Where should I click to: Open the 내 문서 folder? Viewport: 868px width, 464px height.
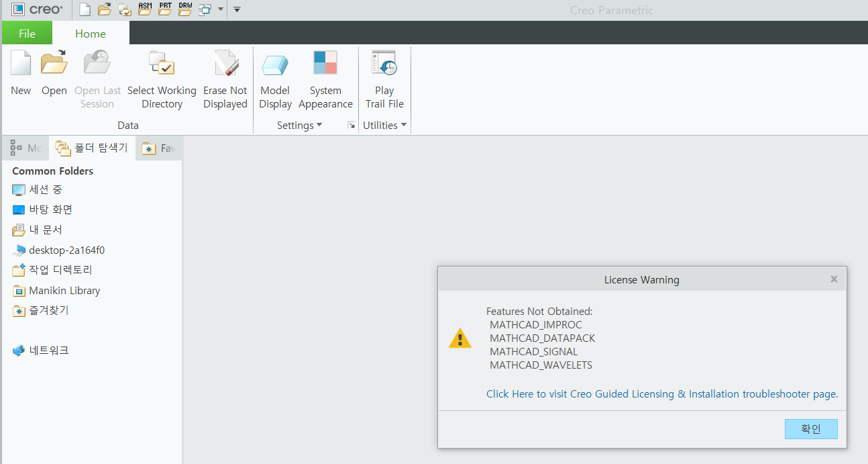tap(38, 230)
